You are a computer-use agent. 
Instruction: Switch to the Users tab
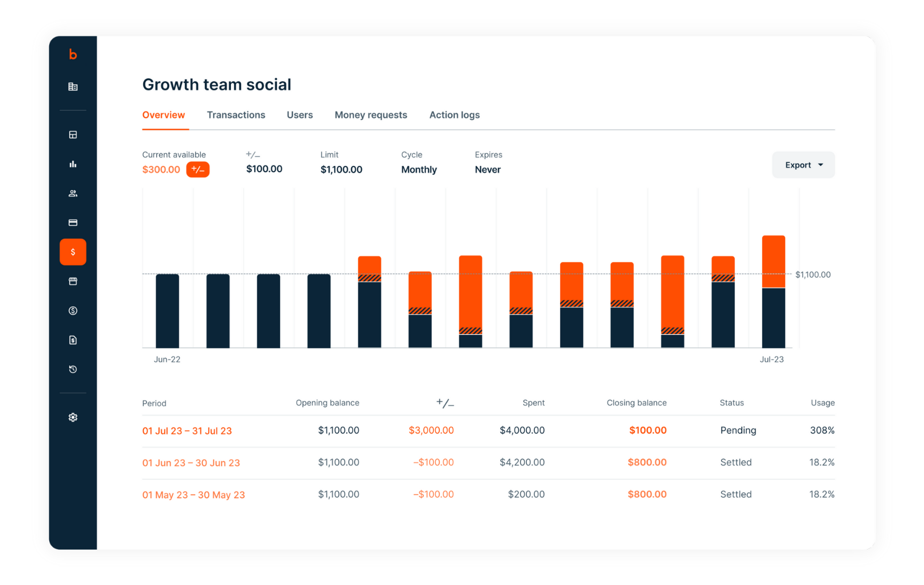(x=300, y=115)
